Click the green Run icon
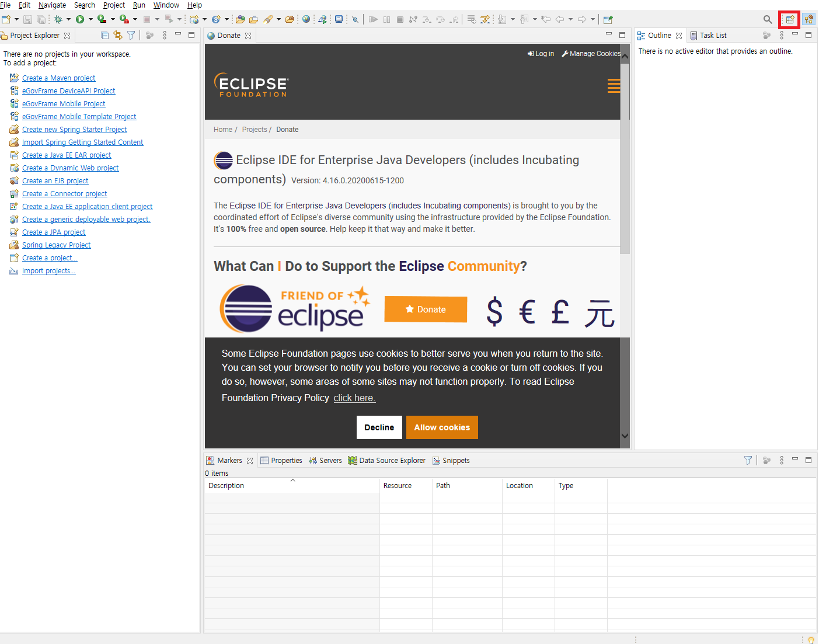 [x=80, y=19]
